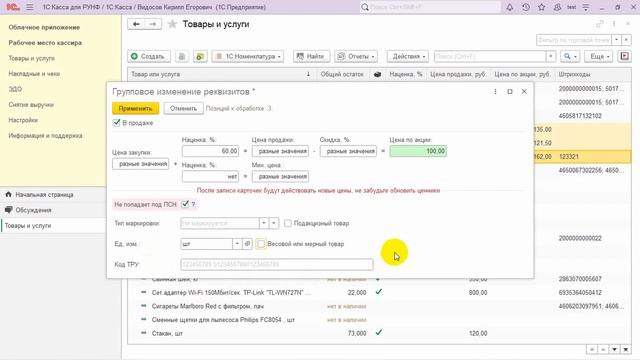Open history clock icon in title bar

tap(526, 7)
